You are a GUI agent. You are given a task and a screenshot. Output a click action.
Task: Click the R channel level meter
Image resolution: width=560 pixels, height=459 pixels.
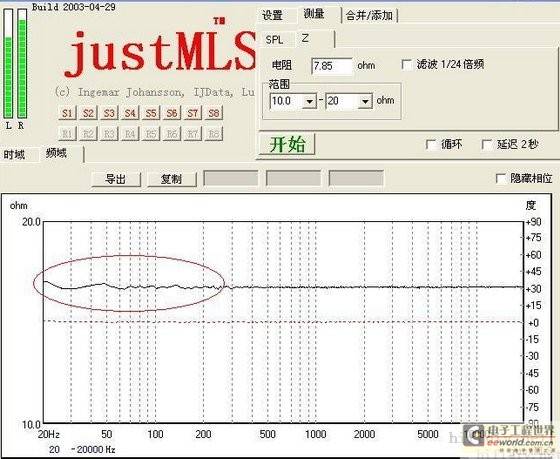22,64
